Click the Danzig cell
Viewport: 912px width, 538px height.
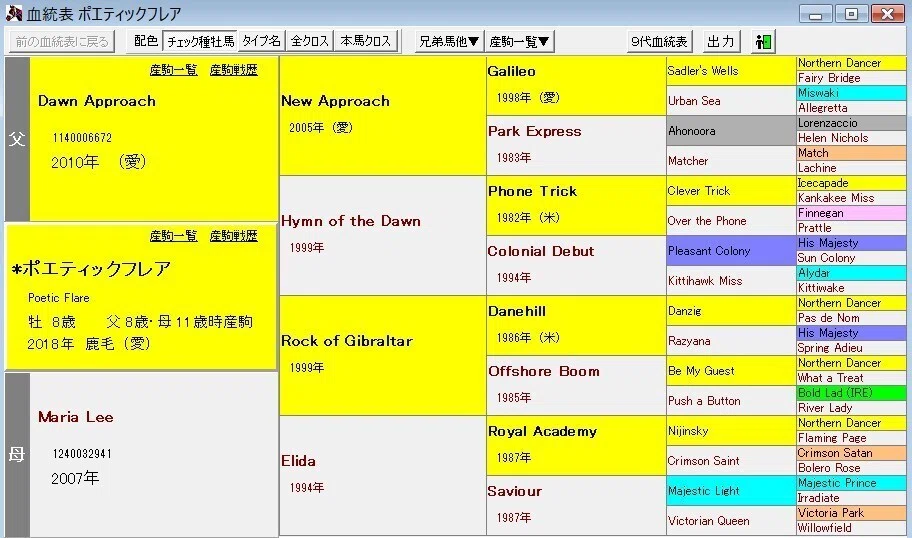[731, 311]
